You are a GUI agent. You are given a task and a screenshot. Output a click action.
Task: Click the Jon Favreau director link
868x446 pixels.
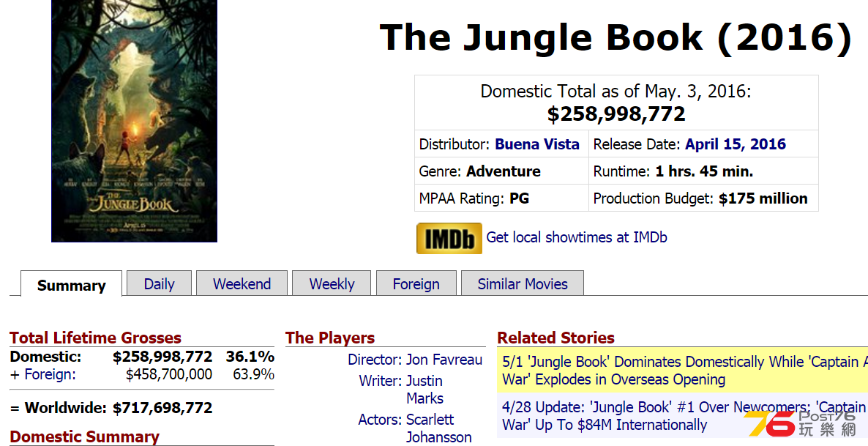[444, 360]
